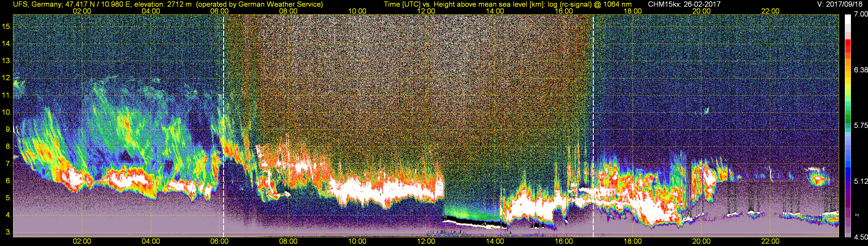
Task: Click the 02:00 label on the top time axis
Action: tap(82, 11)
